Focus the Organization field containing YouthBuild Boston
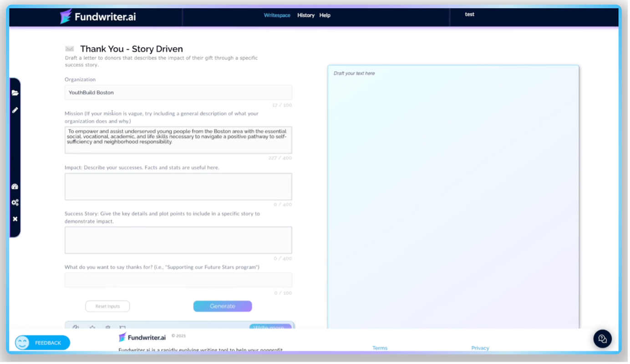 pos(179,93)
